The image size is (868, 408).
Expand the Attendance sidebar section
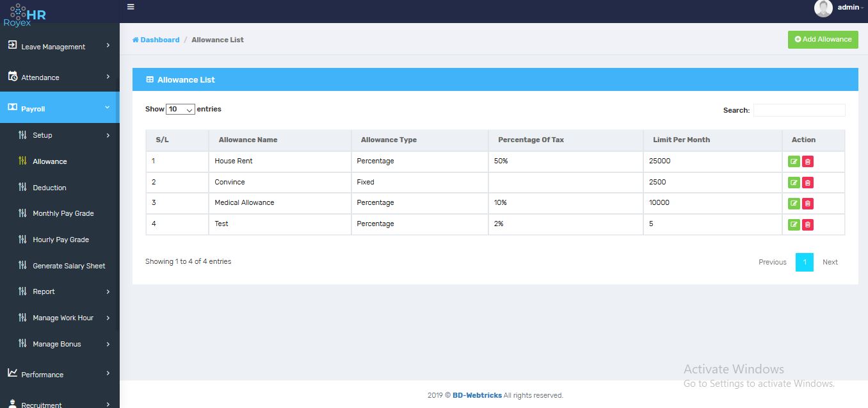[60, 77]
